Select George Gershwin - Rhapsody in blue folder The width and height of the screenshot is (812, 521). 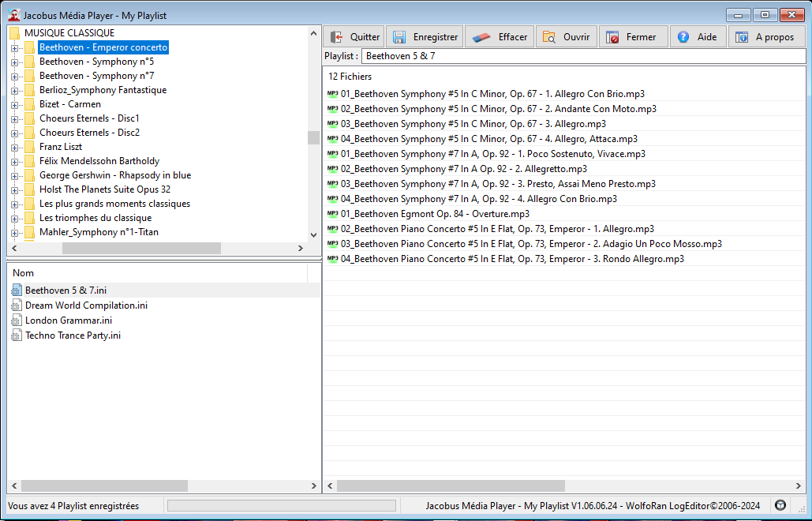tap(114, 175)
